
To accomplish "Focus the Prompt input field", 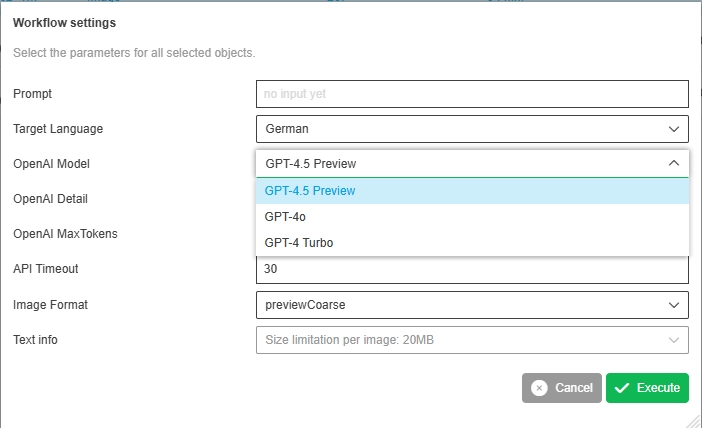I will click(x=472, y=94).
